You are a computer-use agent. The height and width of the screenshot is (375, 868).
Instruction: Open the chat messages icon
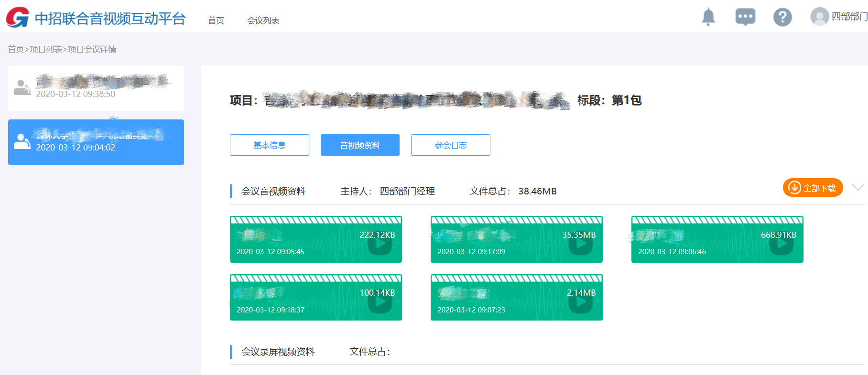(x=745, y=17)
